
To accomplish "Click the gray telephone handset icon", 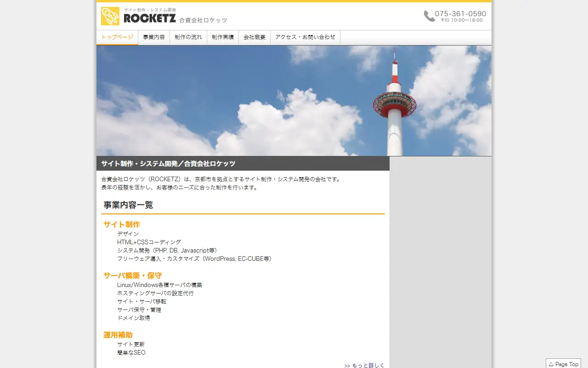I will point(429,16).
